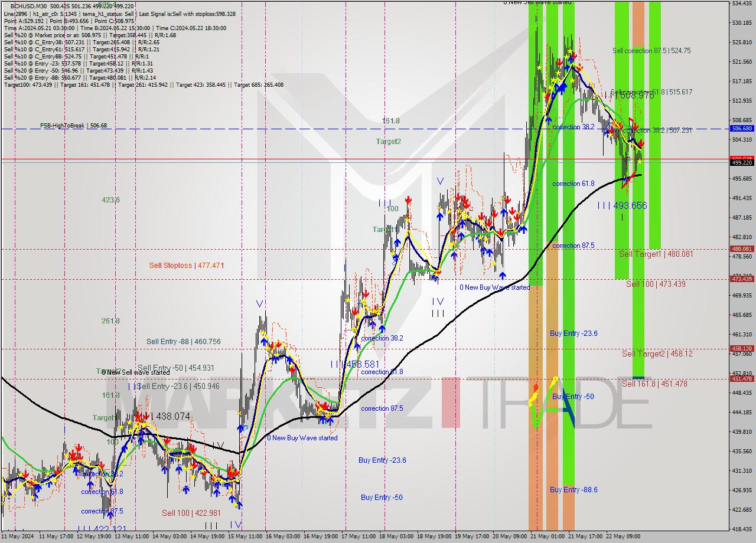Click the 491.435 price scale value
The height and width of the screenshot is (543, 756).
[x=742, y=198]
